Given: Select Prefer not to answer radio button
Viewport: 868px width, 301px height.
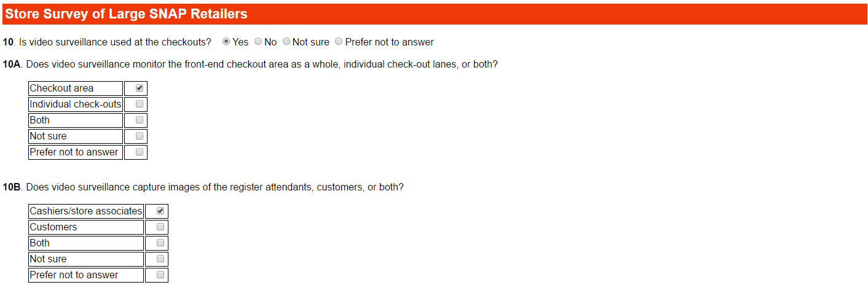Looking at the screenshot, I should (x=339, y=42).
